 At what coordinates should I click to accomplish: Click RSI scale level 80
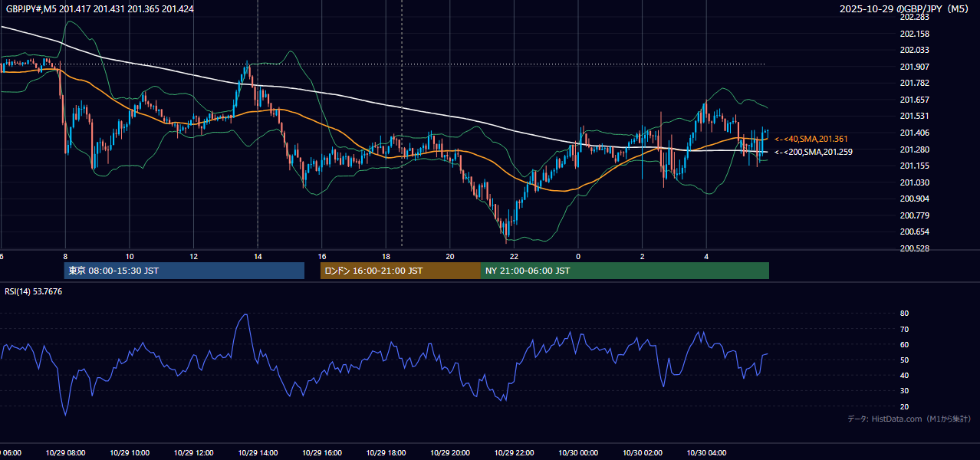coord(904,314)
